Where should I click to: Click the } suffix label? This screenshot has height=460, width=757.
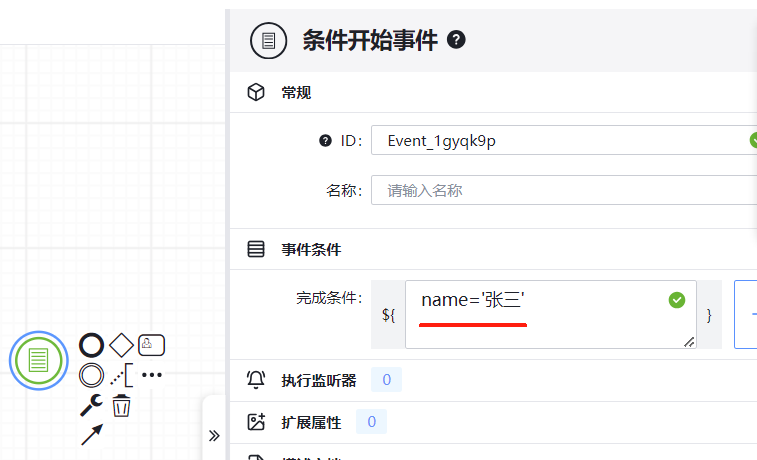pos(709,315)
